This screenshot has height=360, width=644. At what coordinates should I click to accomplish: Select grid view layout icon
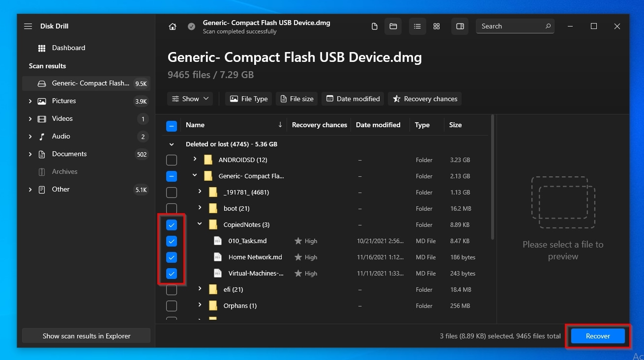tap(437, 27)
